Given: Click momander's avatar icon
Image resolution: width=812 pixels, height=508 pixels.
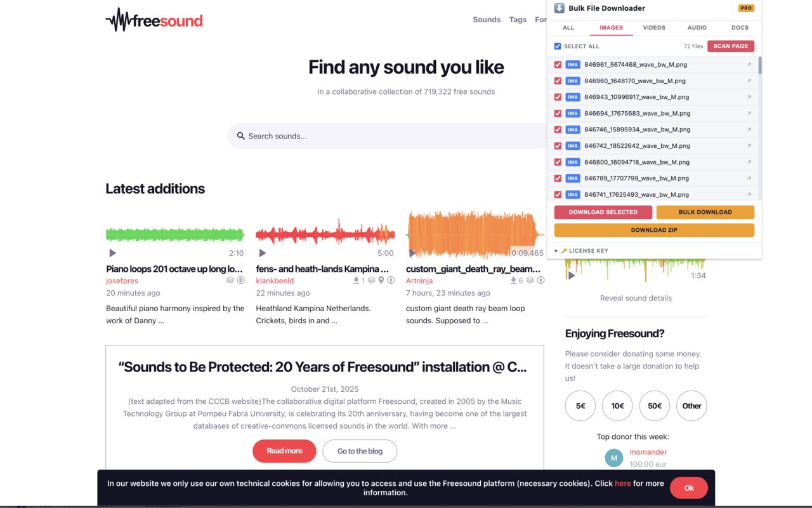Looking at the screenshot, I should click(x=614, y=458).
